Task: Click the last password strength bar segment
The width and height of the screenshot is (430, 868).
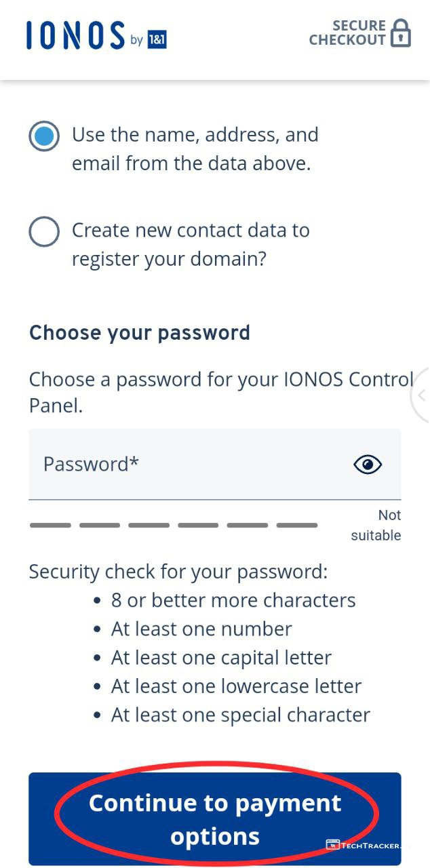Action: click(x=297, y=525)
